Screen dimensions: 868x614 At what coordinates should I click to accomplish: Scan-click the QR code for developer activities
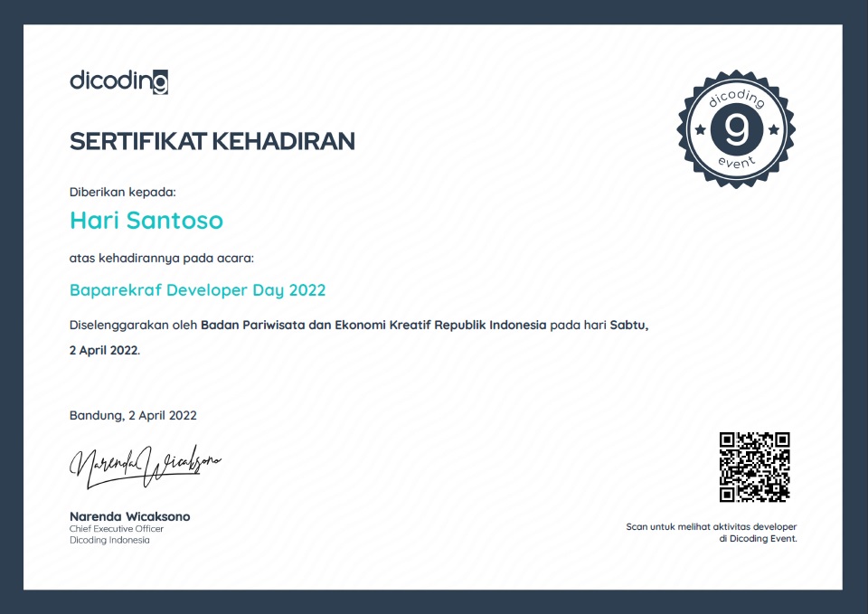(x=755, y=467)
